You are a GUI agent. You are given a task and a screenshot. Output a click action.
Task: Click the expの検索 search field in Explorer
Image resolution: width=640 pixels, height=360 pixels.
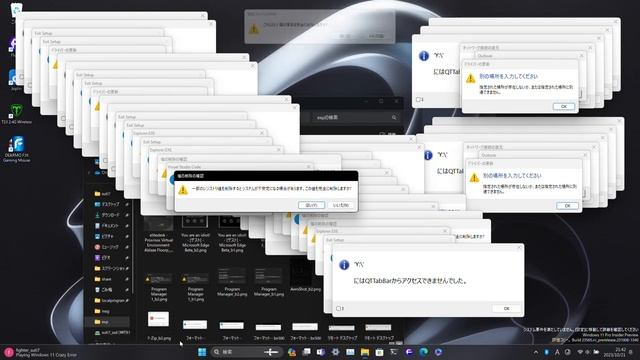click(355, 118)
